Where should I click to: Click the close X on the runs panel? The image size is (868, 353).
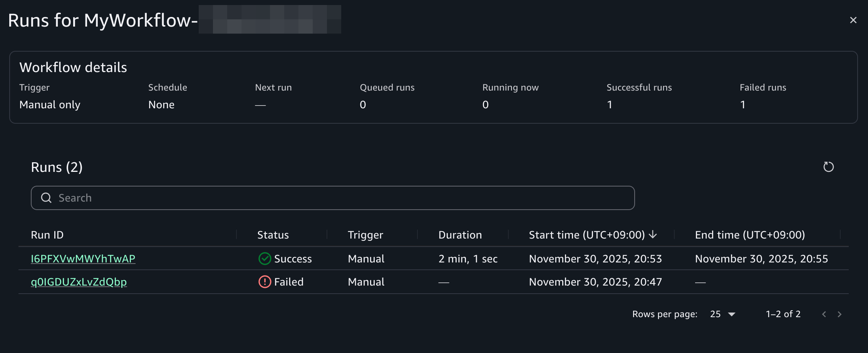(x=853, y=20)
